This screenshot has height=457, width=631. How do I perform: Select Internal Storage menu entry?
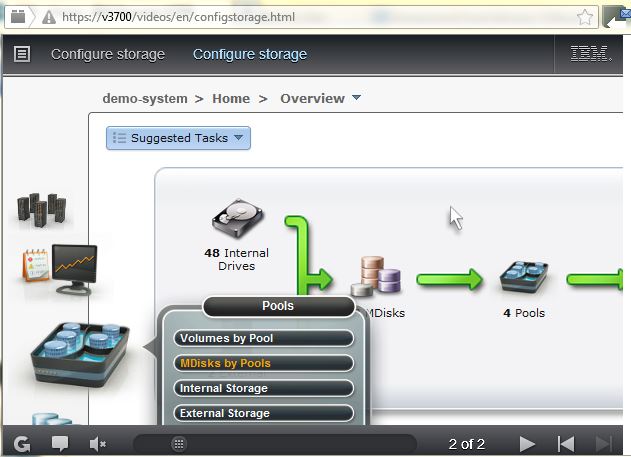pos(264,388)
